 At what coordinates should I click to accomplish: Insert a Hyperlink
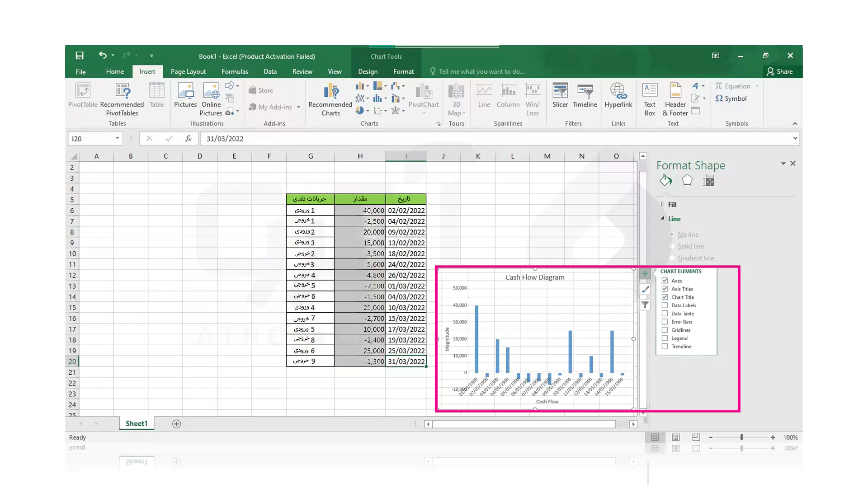click(618, 95)
